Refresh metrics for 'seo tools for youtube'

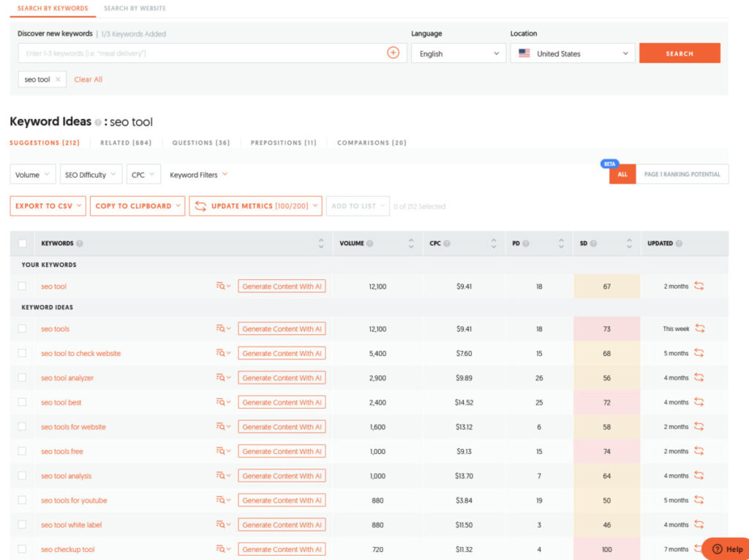699,500
